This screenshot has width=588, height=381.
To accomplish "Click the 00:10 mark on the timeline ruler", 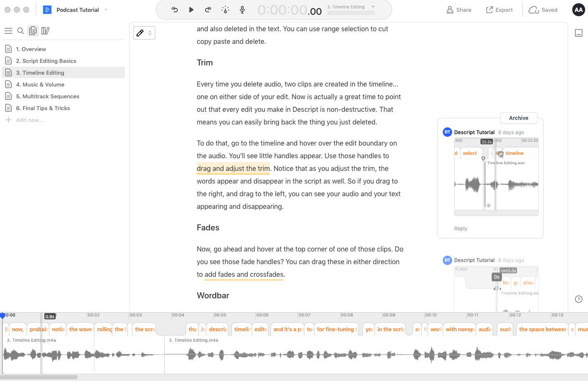I will 431,315.
